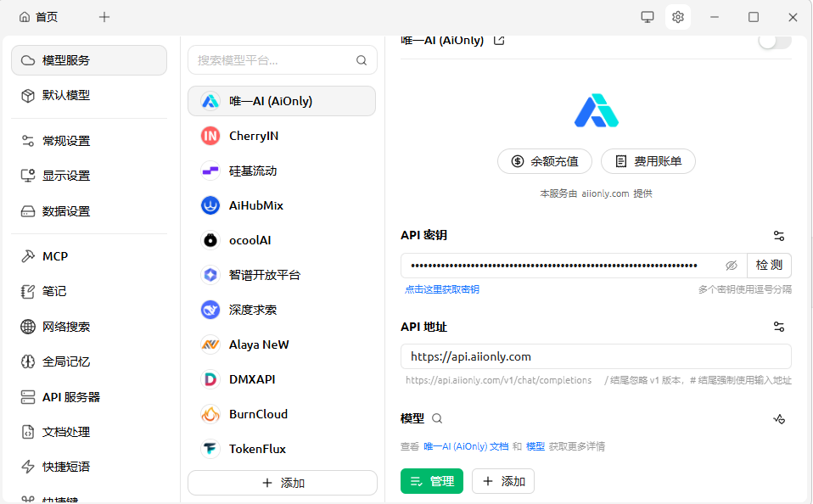Open 数据设置 settings section
The image size is (813, 504).
tap(89, 211)
